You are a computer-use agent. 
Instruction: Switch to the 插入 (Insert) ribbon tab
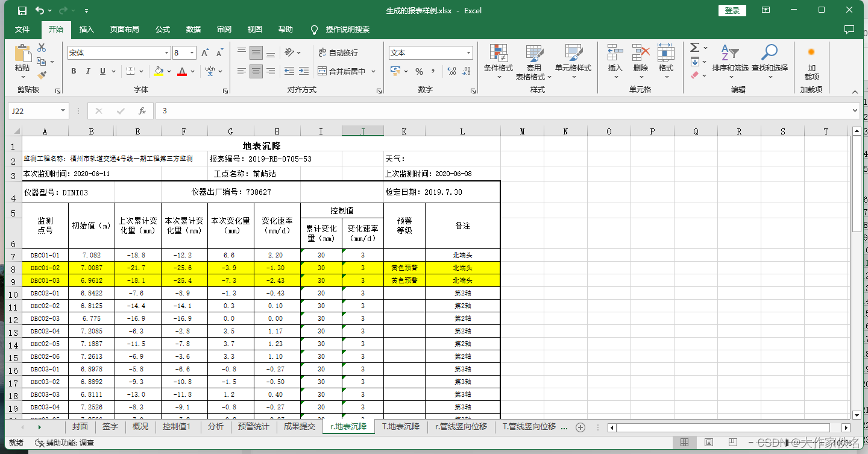[87, 30]
